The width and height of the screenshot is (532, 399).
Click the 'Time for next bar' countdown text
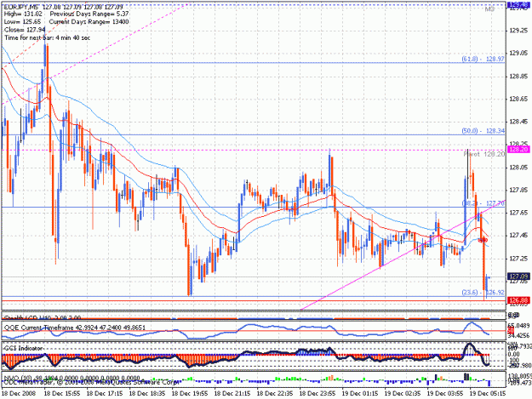(x=47, y=37)
